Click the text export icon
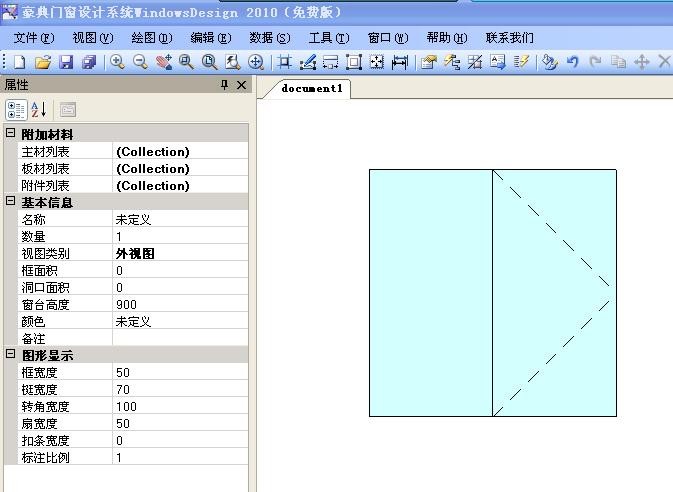 pyautogui.click(x=498, y=62)
